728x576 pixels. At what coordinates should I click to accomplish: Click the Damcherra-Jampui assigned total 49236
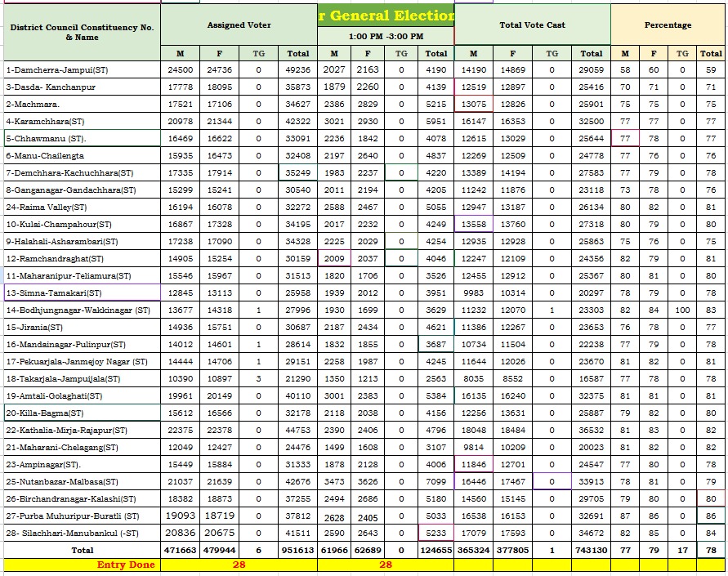[298, 70]
